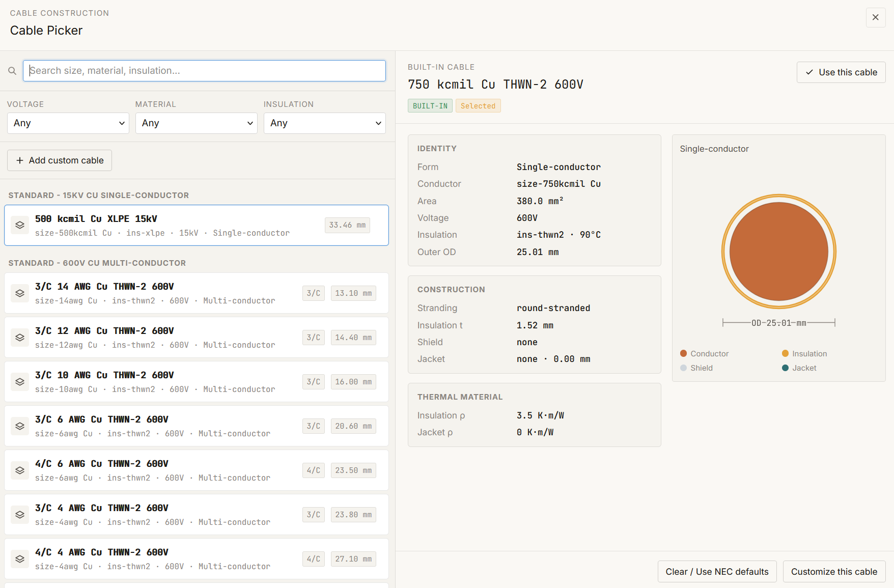Select 3/C 14 AWG Cu THWN-2 600V
894x588 pixels.
(197, 293)
